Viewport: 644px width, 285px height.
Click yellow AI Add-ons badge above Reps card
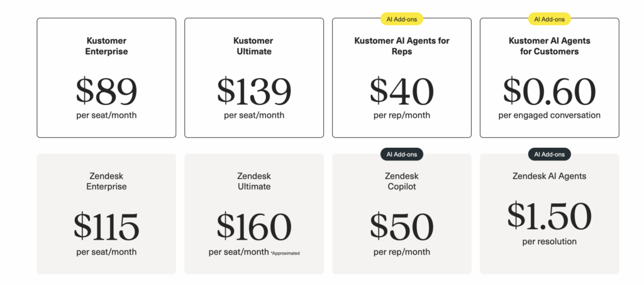tap(401, 19)
